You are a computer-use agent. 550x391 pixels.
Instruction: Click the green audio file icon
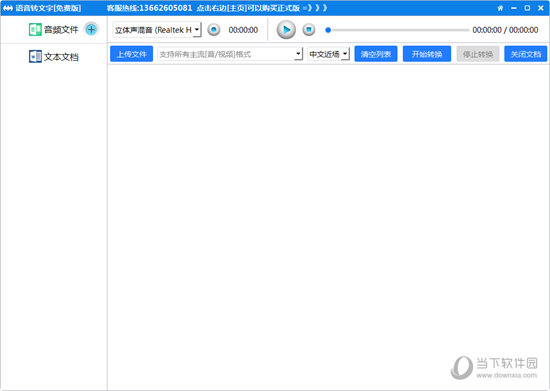(x=35, y=29)
